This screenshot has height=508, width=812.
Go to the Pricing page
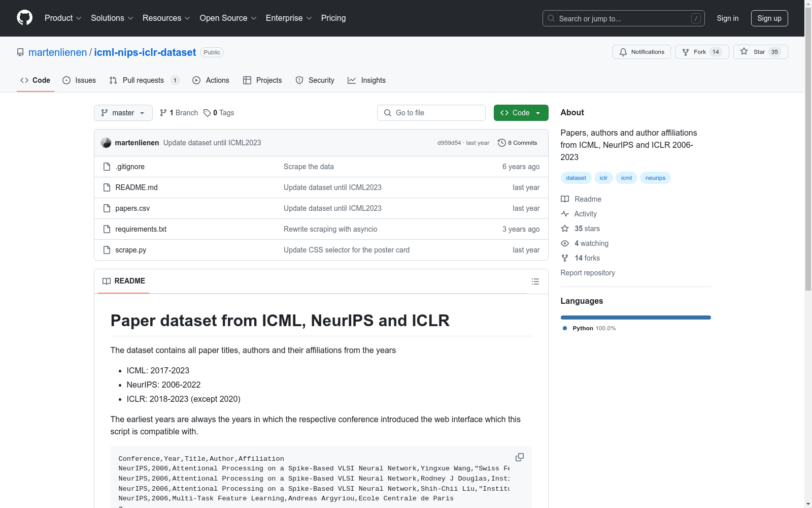tap(333, 18)
